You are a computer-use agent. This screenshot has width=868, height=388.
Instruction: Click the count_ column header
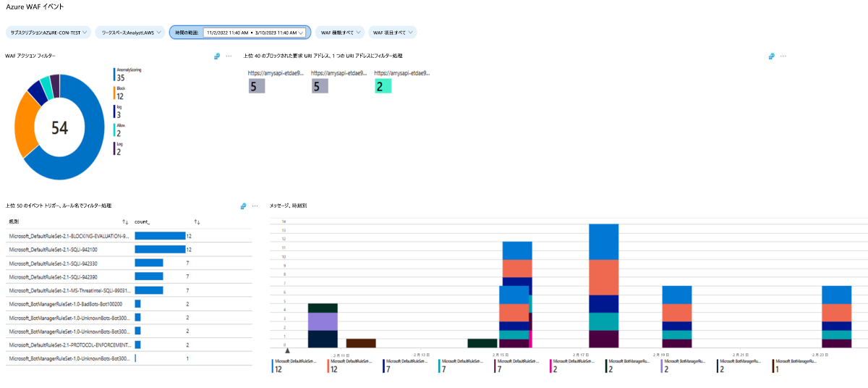tap(142, 222)
